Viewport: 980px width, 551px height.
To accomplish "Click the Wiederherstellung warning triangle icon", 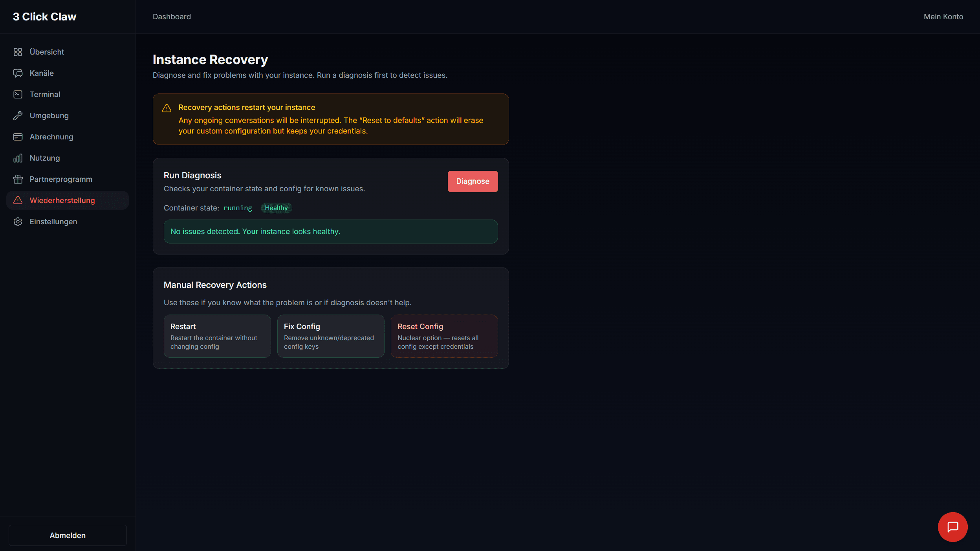I will [x=18, y=200].
